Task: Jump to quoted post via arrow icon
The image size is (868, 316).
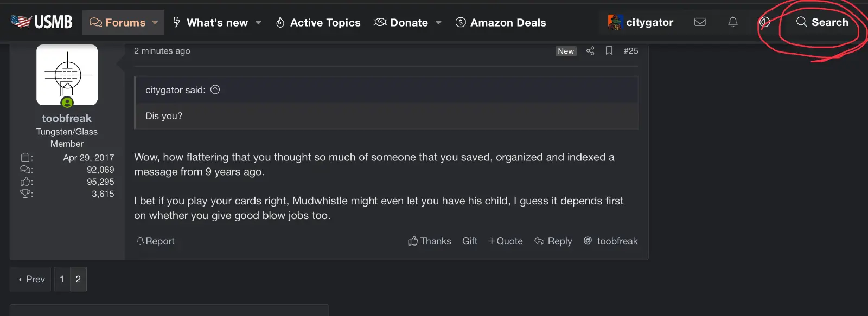Action: pos(215,90)
